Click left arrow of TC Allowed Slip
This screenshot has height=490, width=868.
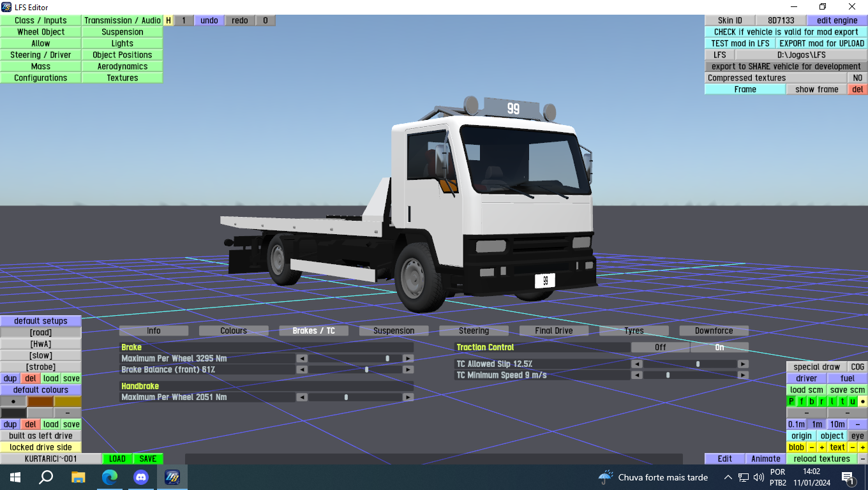coord(637,364)
